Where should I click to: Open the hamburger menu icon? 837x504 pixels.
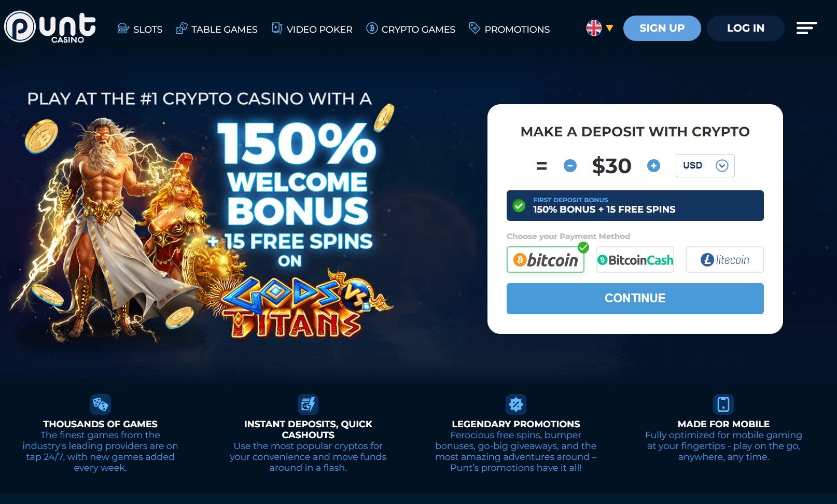[806, 28]
